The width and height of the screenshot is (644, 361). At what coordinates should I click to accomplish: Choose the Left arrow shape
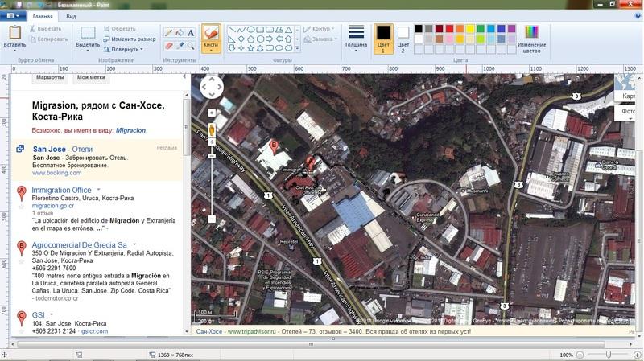pyautogui.click(x=279, y=39)
